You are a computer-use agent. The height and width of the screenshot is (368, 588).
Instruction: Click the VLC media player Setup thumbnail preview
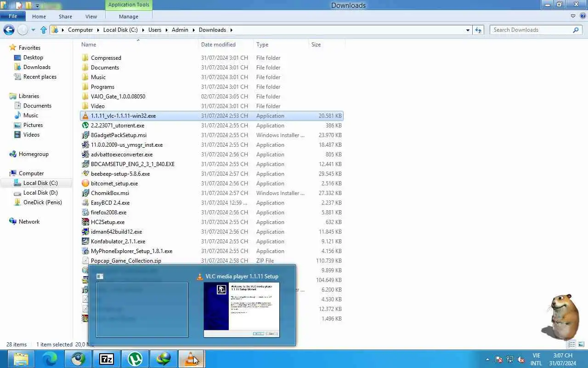[242, 309]
